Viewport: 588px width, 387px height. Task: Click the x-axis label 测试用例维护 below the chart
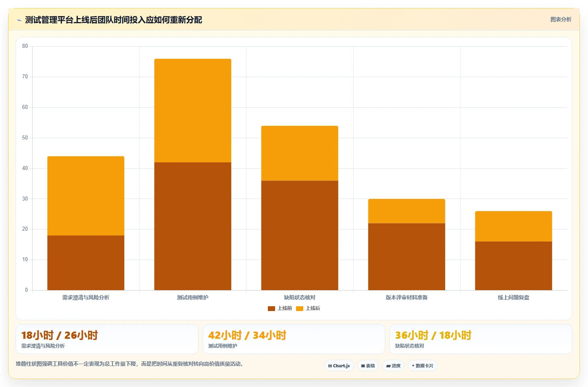193,297
